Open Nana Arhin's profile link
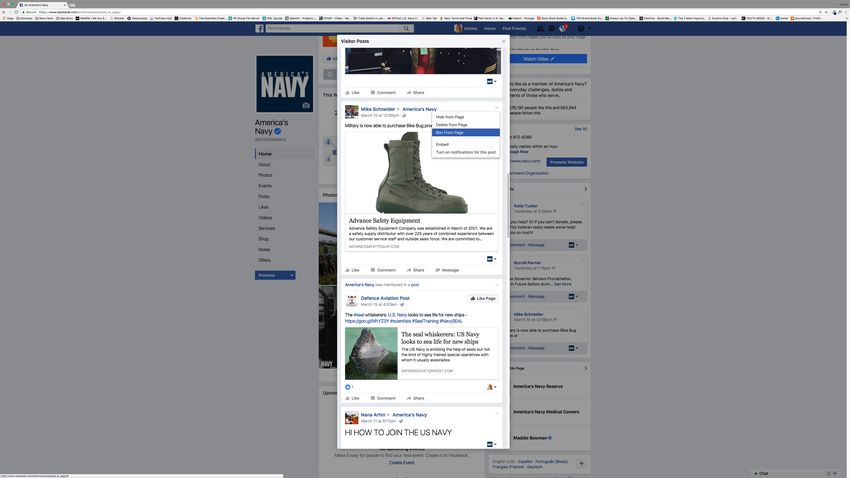Viewport: 850px width, 478px height. click(373, 415)
